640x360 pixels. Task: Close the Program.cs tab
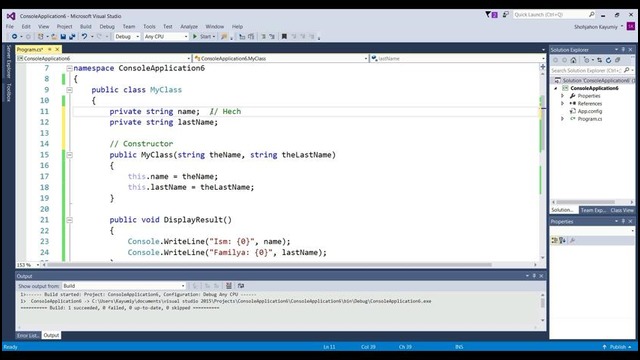coord(57,49)
